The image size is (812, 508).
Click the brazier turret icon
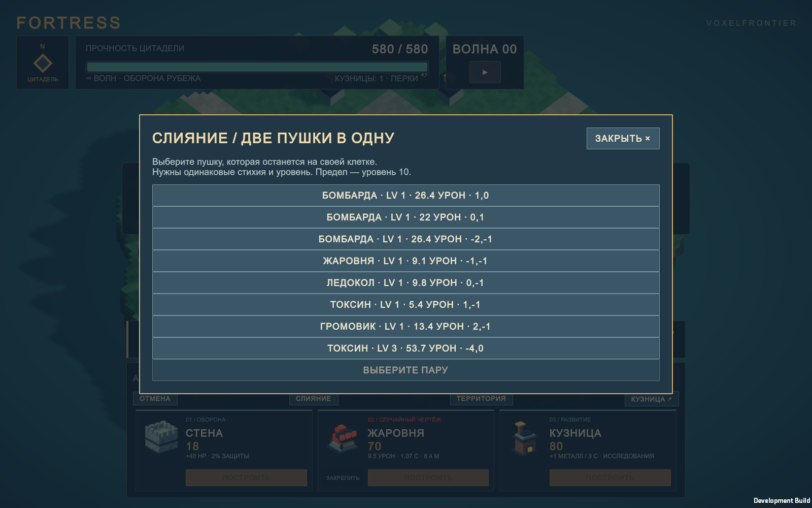click(344, 438)
